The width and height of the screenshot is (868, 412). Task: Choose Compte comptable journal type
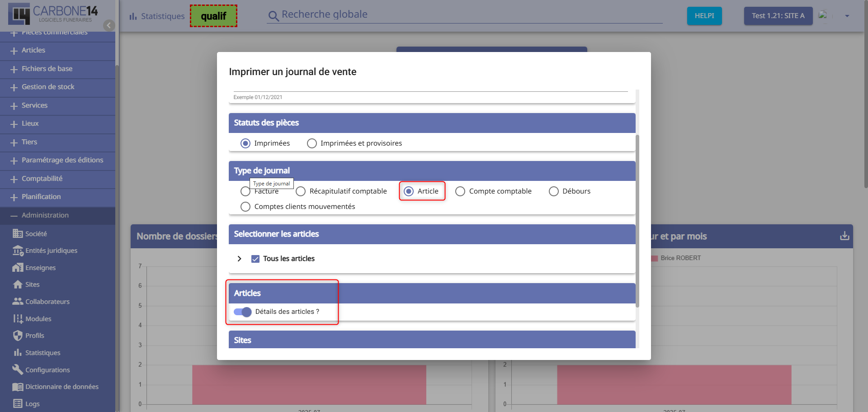460,191
